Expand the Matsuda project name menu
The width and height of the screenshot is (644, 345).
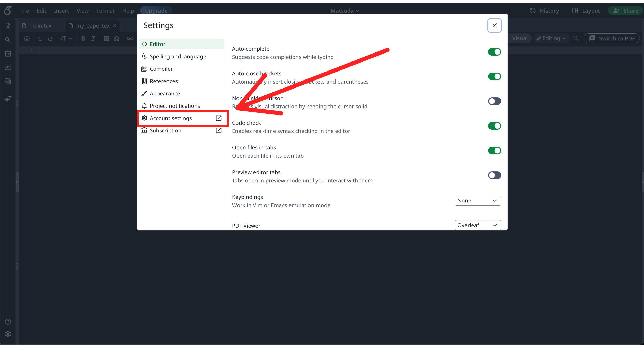(345, 11)
